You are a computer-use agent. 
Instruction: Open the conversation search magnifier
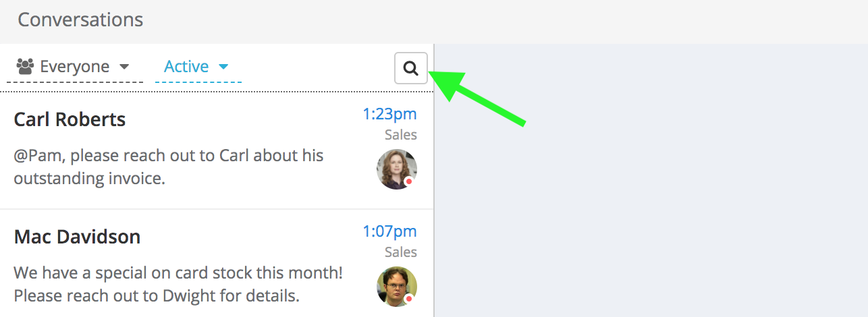tap(411, 68)
